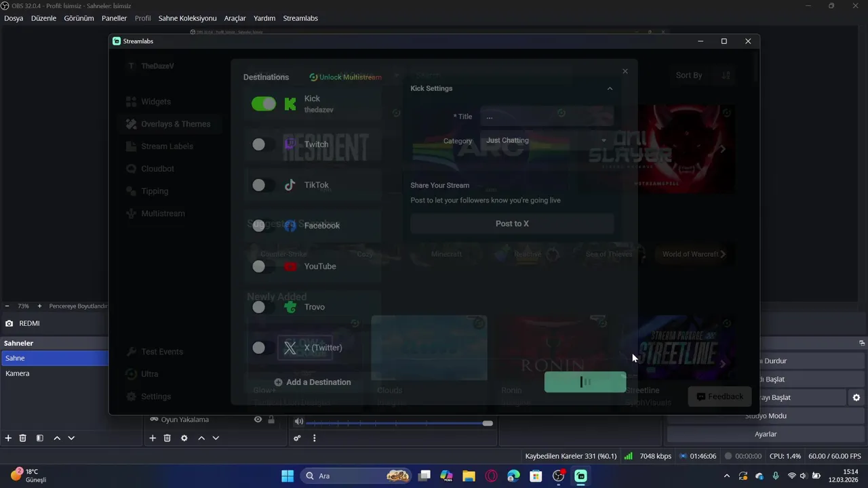Click the Trovo logo icon
The height and width of the screenshot is (488, 868).
(290, 307)
